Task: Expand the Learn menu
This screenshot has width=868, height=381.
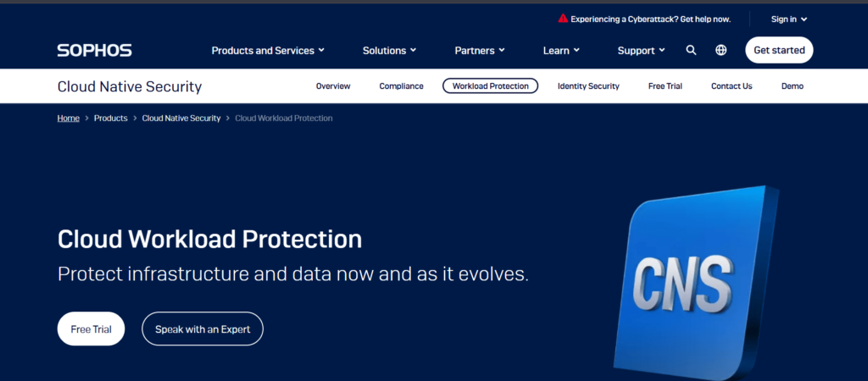Action: [561, 50]
